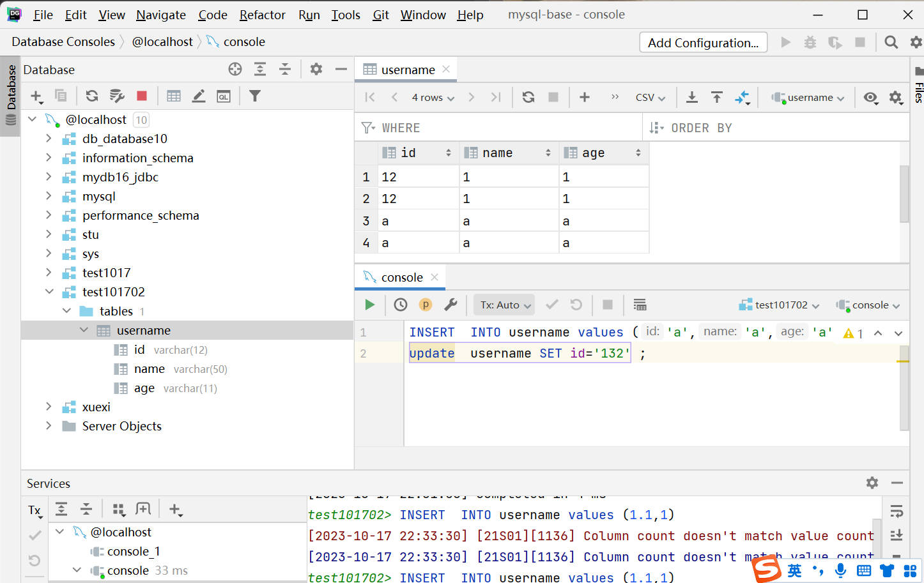Toggle the view eye icon in grid toolbar

click(x=870, y=97)
